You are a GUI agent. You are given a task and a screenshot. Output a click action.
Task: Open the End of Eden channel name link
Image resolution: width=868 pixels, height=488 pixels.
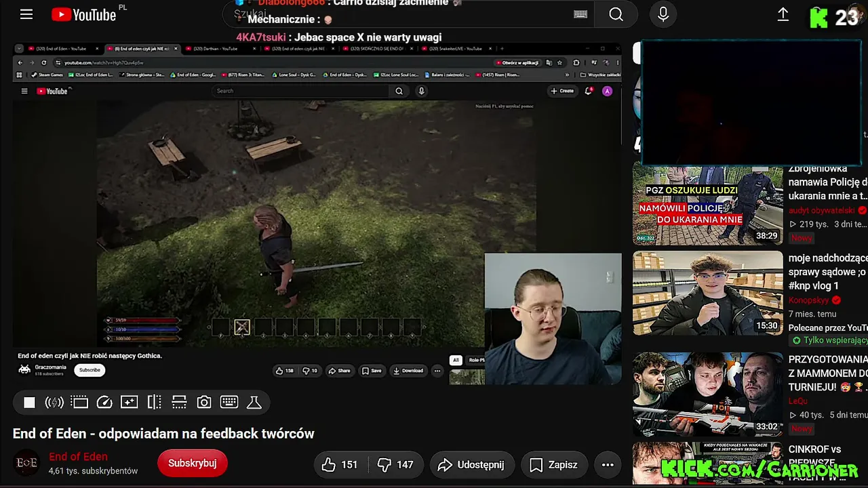pyautogui.click(x=78, y=457)
